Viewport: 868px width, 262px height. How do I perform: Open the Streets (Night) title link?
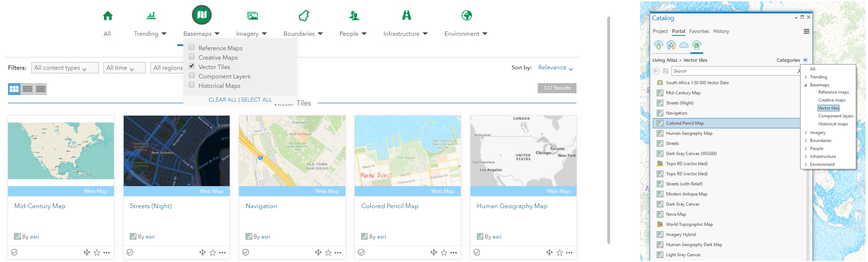pyautogui.click(x=151, y=206)
